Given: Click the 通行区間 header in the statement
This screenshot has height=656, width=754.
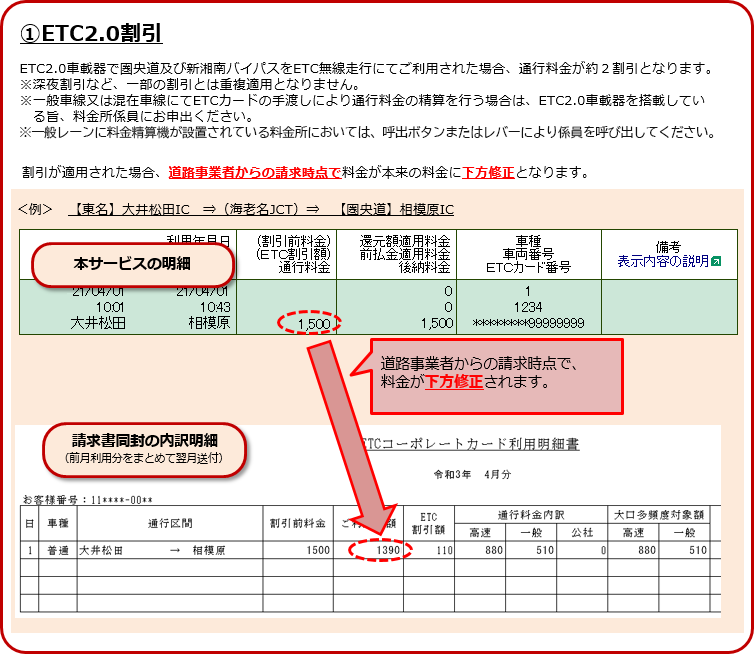Looking at the screenshot, I should click(x=170, y=523).
